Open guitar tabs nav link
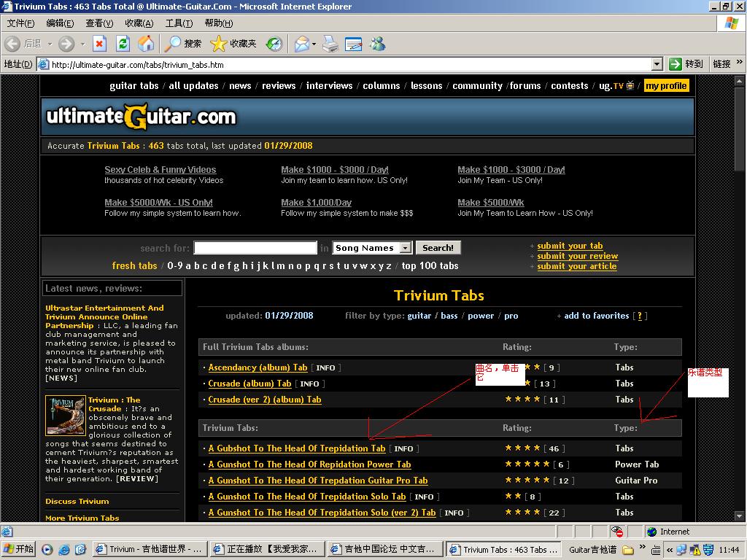The image size is (747, 560). pyautogui.click(x=134, y=86)
